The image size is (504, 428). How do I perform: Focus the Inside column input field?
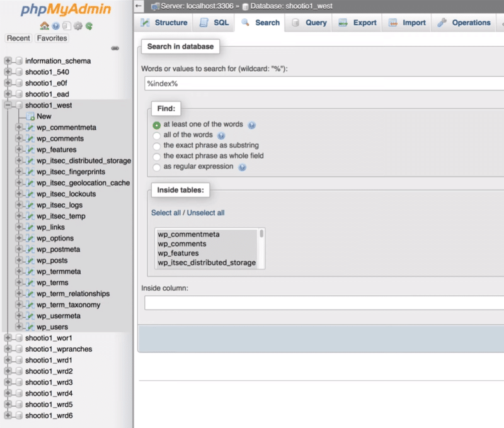324,303
